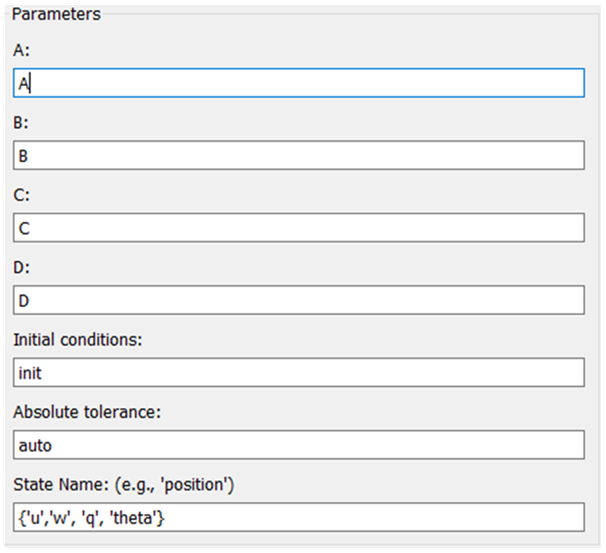Click into the A matrix input field
The width and height of the screenshot is (606, 553).
tap(299, 83)
